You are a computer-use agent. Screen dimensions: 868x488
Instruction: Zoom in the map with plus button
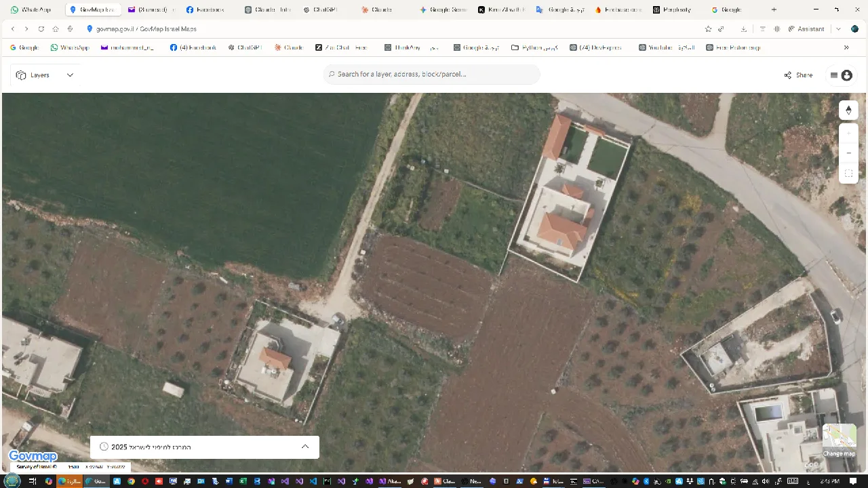[x=848, y=134]
